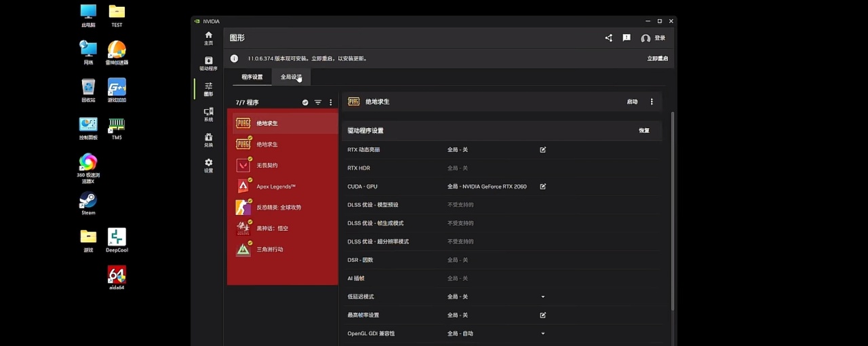Click the DLSS 优设 - 模型预设 row
The width and height of the screenshot is (868, 346).
502,204
